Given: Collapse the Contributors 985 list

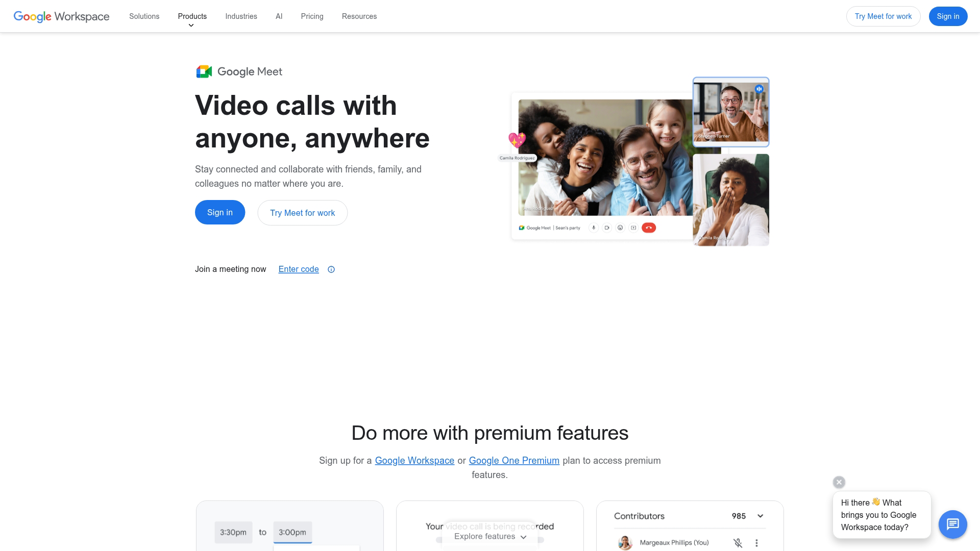Looking at the screenshot, I should pyautogui.click(x=760, y=516).
